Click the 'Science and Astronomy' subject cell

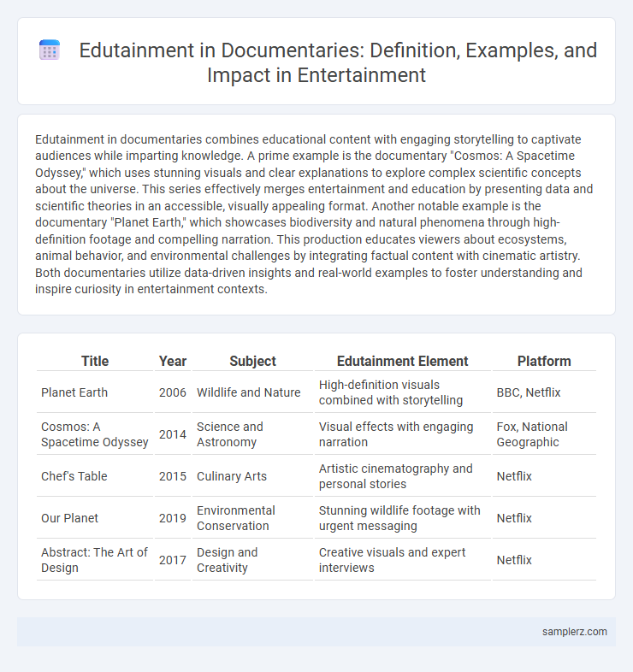[252, 434]
